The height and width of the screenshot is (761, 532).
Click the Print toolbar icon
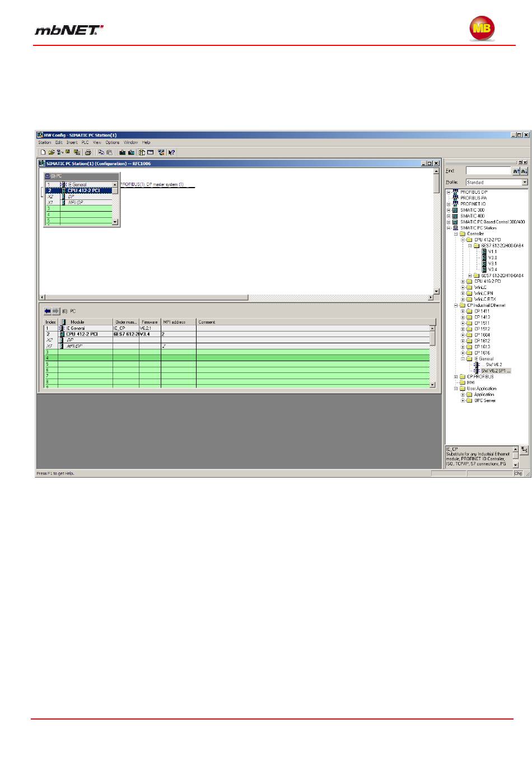(x=88, y=152)
